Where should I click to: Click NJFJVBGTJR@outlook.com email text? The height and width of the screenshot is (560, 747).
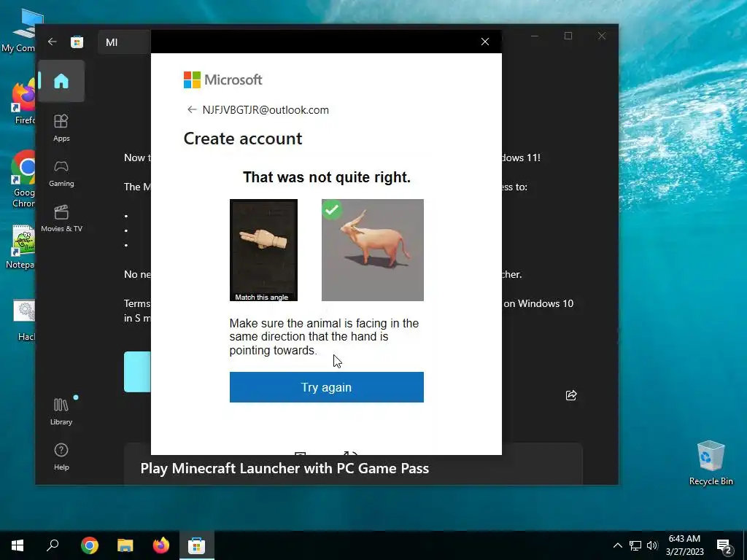coord(266,110)
